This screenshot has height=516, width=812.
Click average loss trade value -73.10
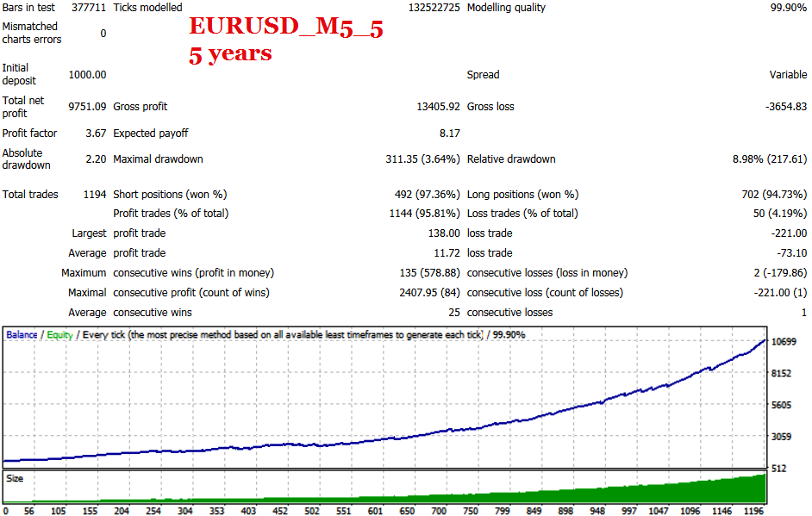[791, 253]
